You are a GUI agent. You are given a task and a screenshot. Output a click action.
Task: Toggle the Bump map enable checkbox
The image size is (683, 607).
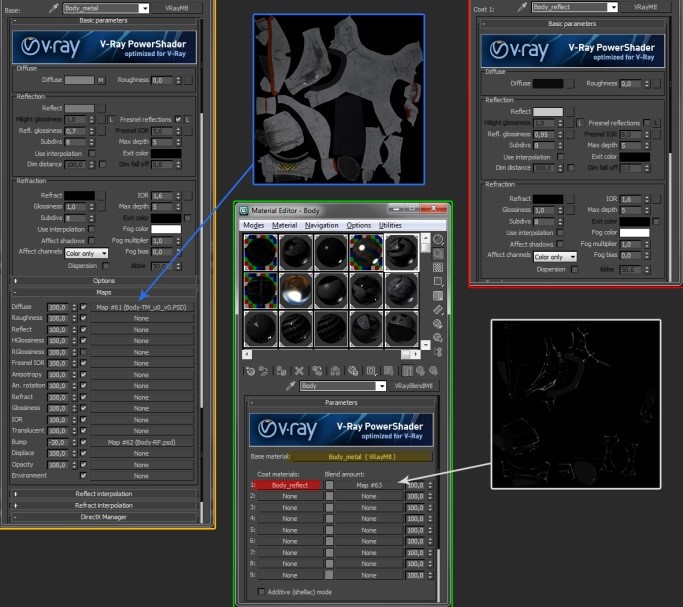pyautogui.click(x=84, y=442)
